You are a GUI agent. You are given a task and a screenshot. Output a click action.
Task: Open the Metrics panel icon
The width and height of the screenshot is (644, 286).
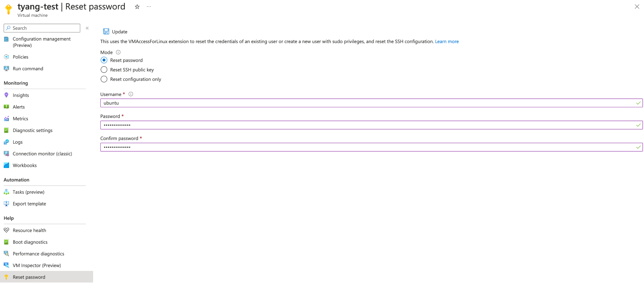pos(7,119)
